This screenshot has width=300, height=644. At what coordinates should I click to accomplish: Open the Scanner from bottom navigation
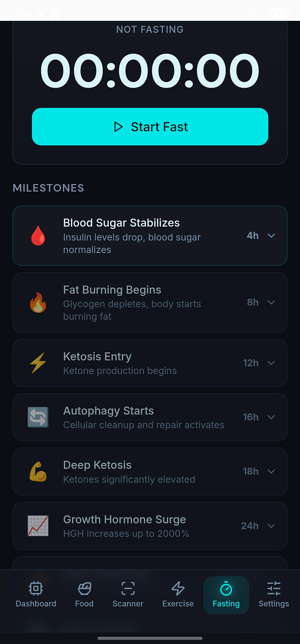tap(128, 594)
